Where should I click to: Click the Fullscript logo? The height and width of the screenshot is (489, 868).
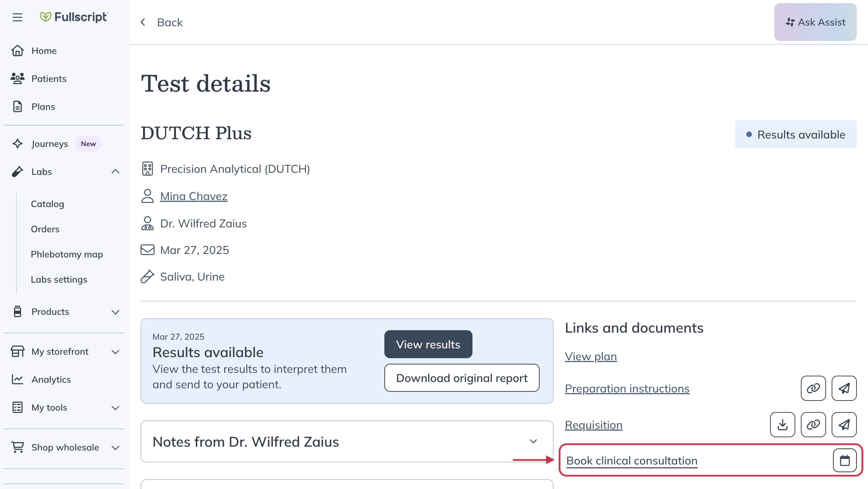point(74,17)
